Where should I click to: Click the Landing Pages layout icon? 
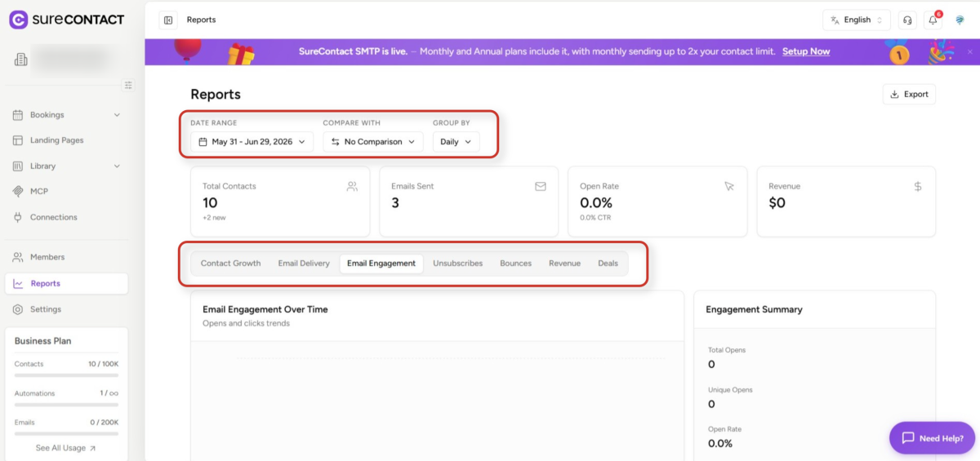pyautogui.click(x=18, y=140)
